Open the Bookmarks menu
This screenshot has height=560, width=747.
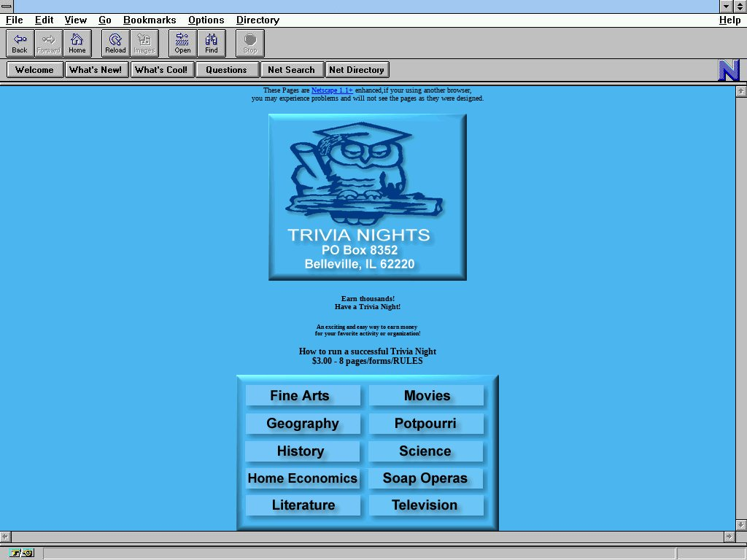coord(150,20)
